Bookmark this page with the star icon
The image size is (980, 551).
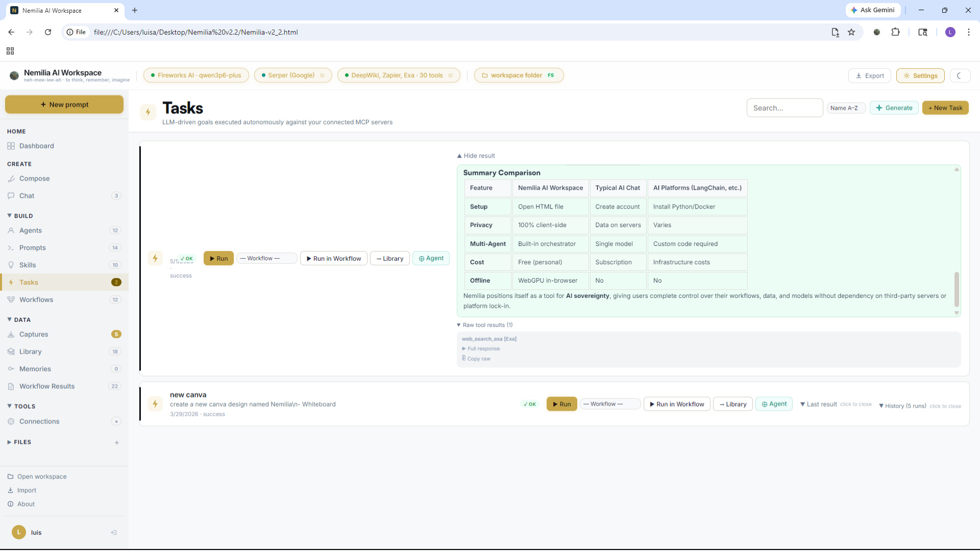[851, 32]
